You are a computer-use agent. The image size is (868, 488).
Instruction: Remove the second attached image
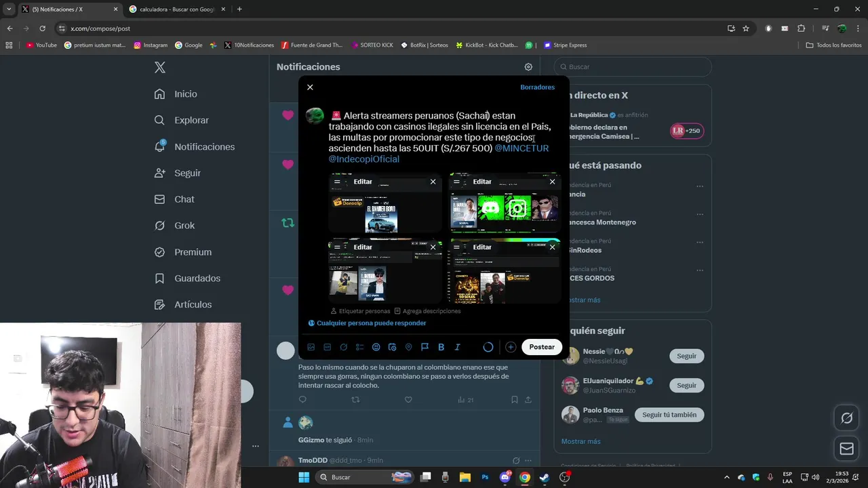click(x=552, y=182)
